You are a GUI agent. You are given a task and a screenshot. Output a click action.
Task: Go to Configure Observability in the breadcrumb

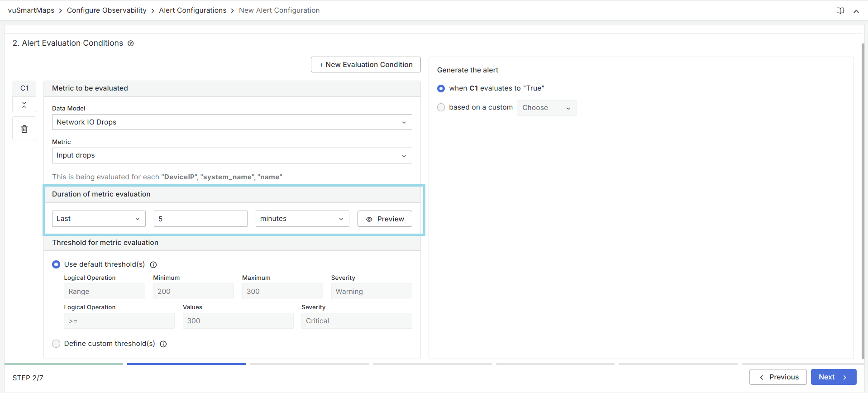[x=106, y=10]
